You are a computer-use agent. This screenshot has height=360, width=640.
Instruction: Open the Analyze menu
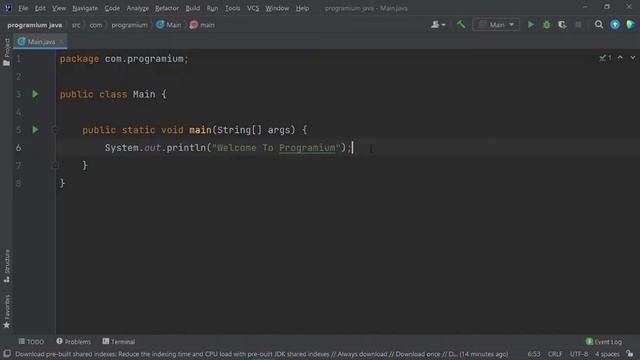coord(138,8)
